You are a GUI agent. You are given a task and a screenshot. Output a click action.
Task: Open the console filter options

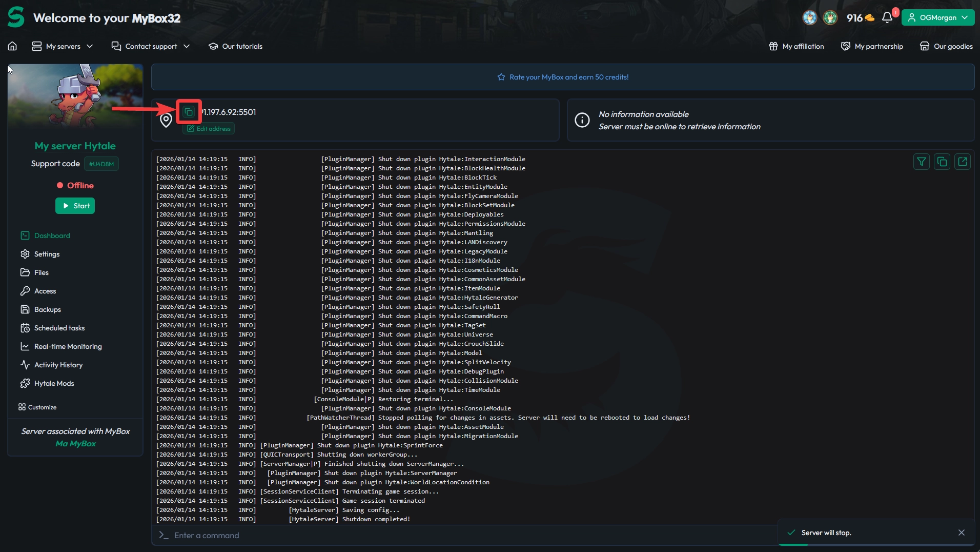point(921,162)
